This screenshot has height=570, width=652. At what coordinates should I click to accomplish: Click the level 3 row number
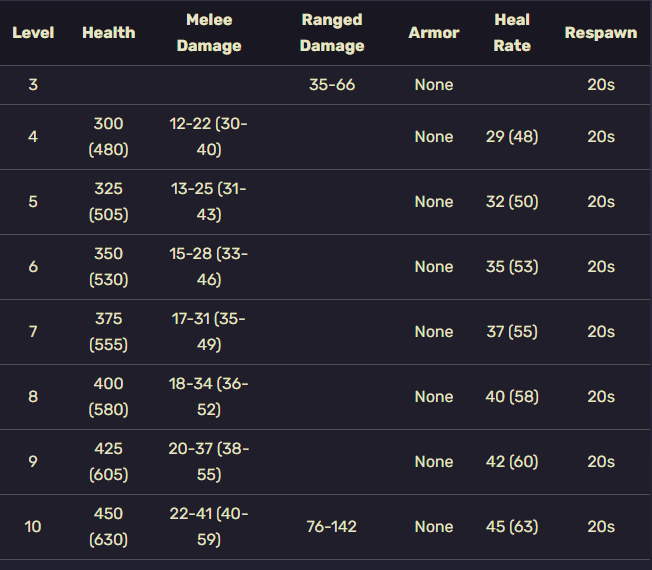coord(33,85)
